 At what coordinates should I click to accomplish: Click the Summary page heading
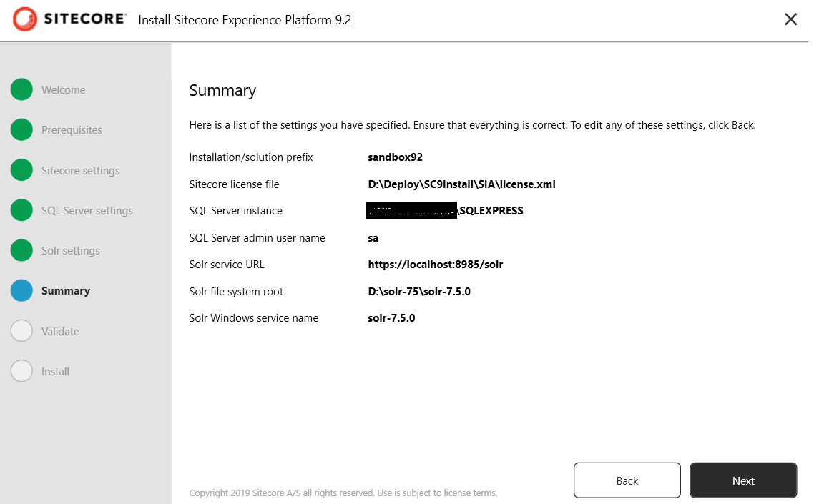tap(222, 91)
